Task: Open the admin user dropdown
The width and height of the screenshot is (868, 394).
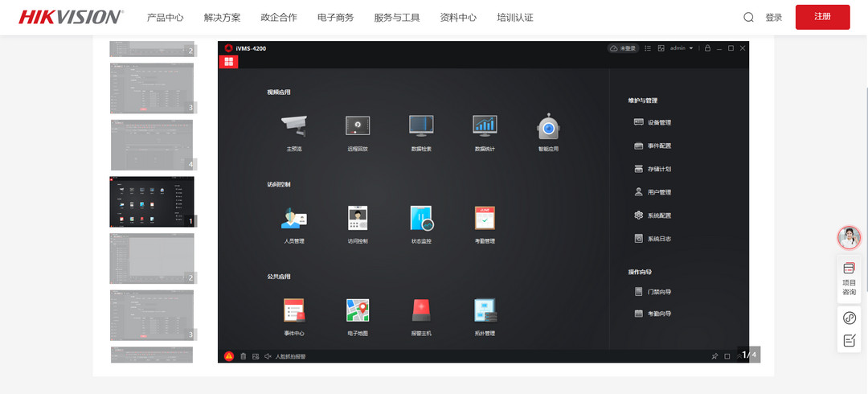Action: [682, 48]
